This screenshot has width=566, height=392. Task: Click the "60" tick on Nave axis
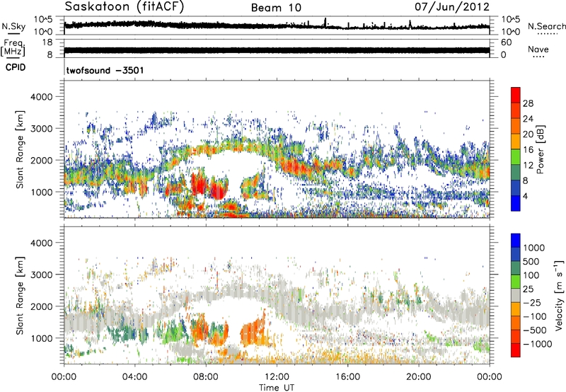tap(506, 42)
